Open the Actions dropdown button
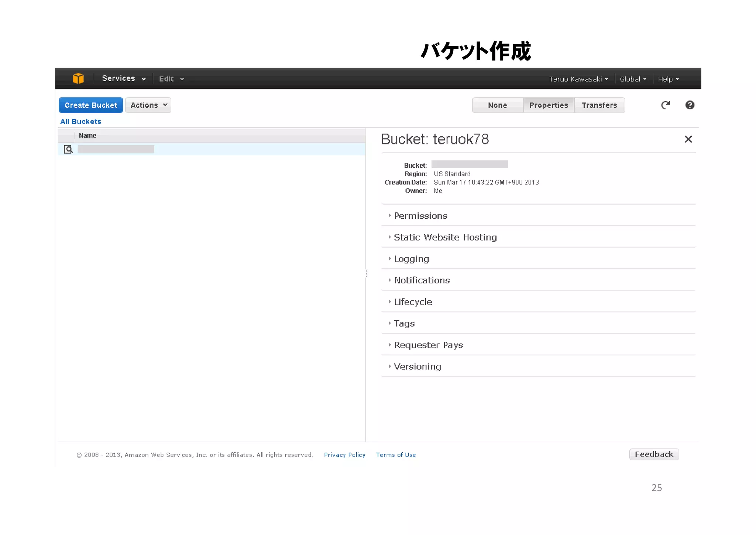 pos(148,105)
